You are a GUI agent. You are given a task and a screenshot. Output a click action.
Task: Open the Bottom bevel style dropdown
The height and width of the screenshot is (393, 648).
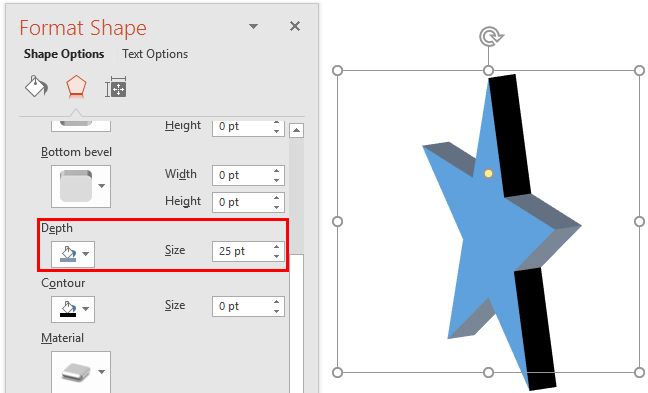tap(102, 186)
